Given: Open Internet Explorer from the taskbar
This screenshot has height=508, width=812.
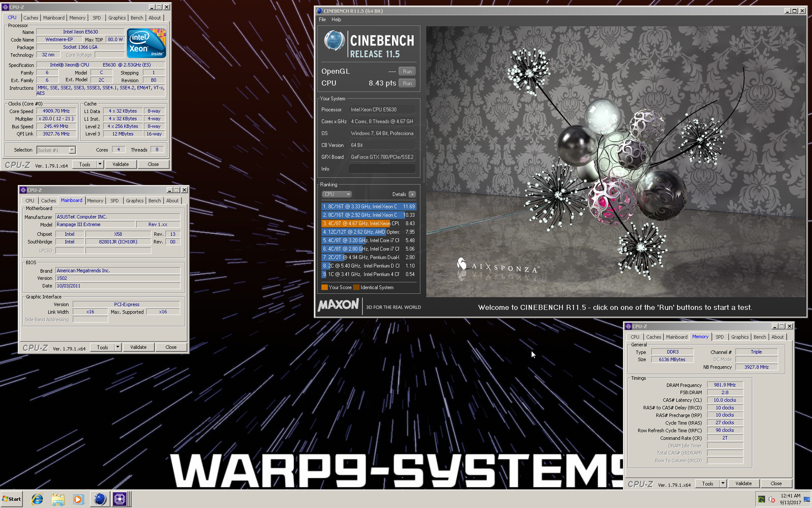Looking at the screenshot, I should (x=37, y=500).
